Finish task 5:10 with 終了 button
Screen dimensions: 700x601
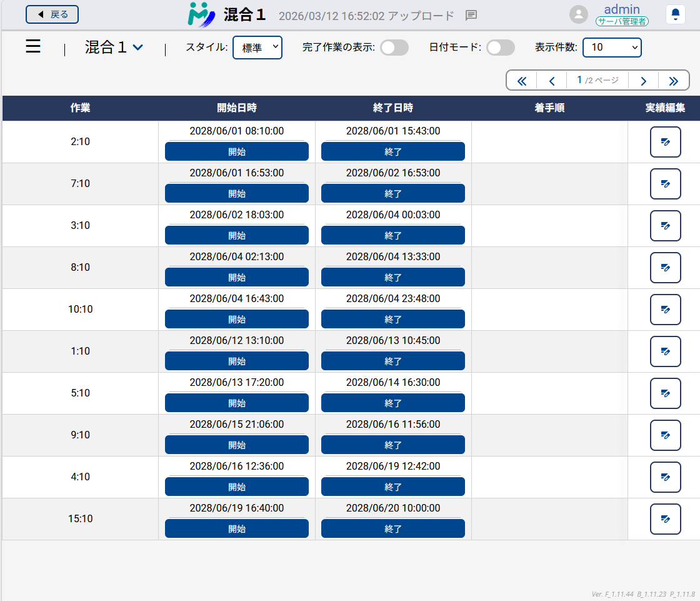[x=393, y=403]
